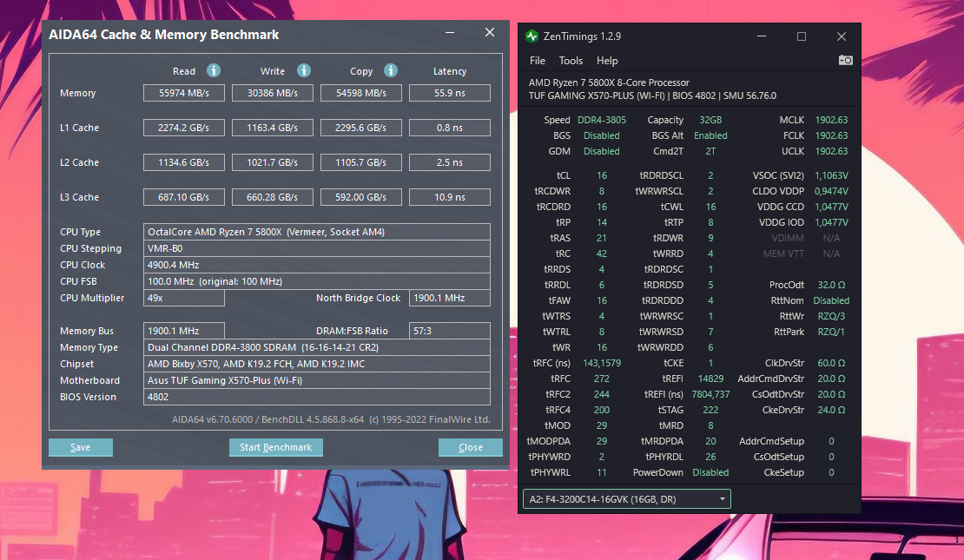Click the CPU Multiplier 49x field
964x560 pixels.
point(184,298)
